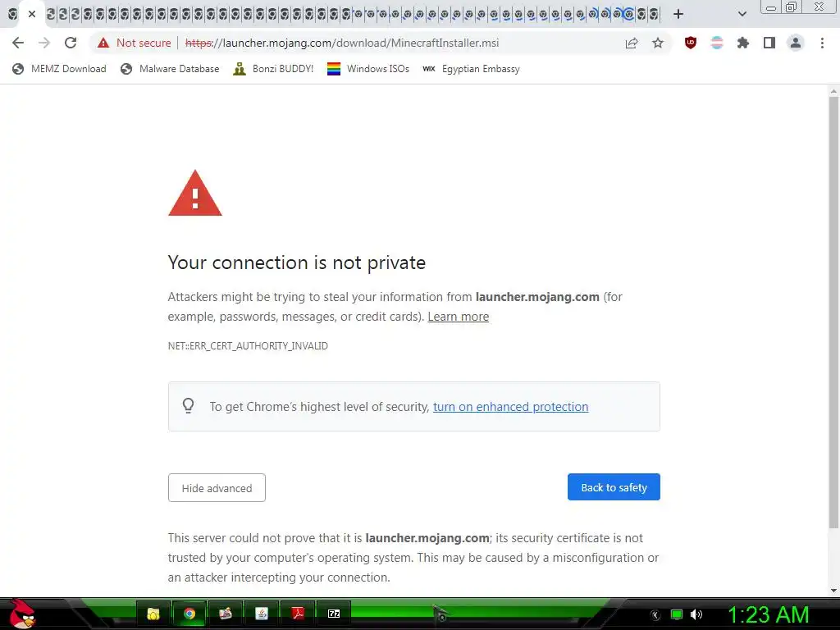Reload the current page
The height and width of the screenshot is (630, 840).
coord(71,43)
